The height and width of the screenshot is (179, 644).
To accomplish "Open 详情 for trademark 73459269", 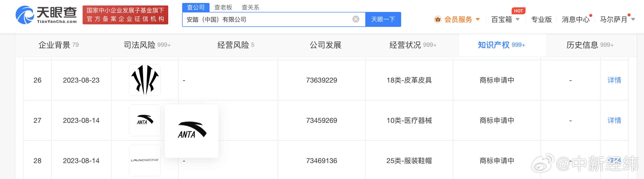I will click(x=614, y=120).
